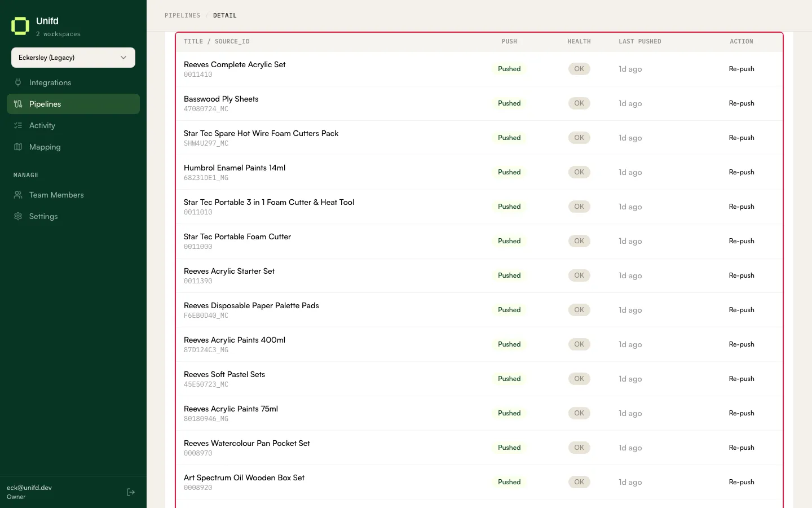The height and width of the screenshot is (508, 812).
Task: Re-push Art Spectrum Oil Wooden Box Set
Action: click(742, 482)
